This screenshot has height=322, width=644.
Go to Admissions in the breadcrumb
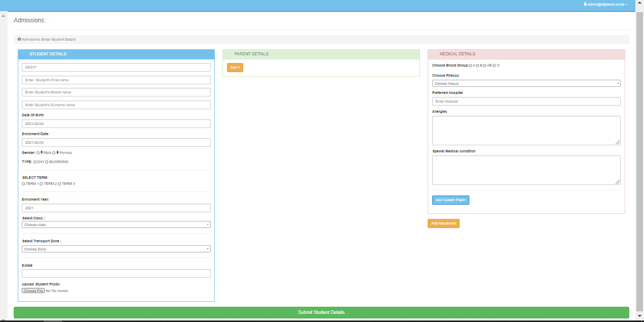[30, 39]
